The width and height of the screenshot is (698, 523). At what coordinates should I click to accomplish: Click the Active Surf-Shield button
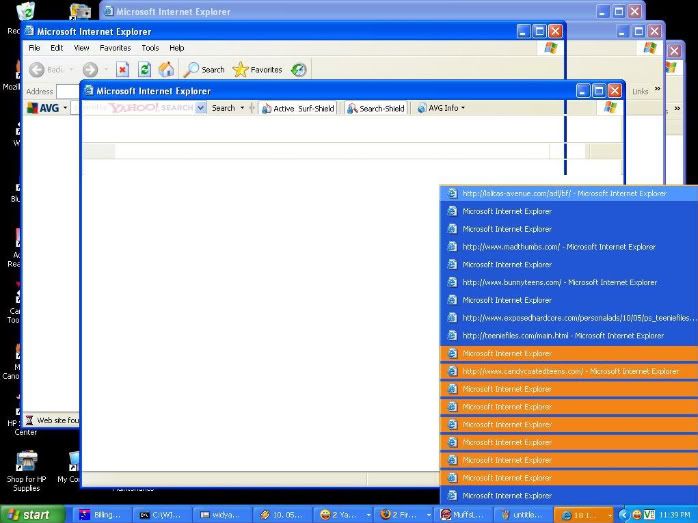point(298,108)
